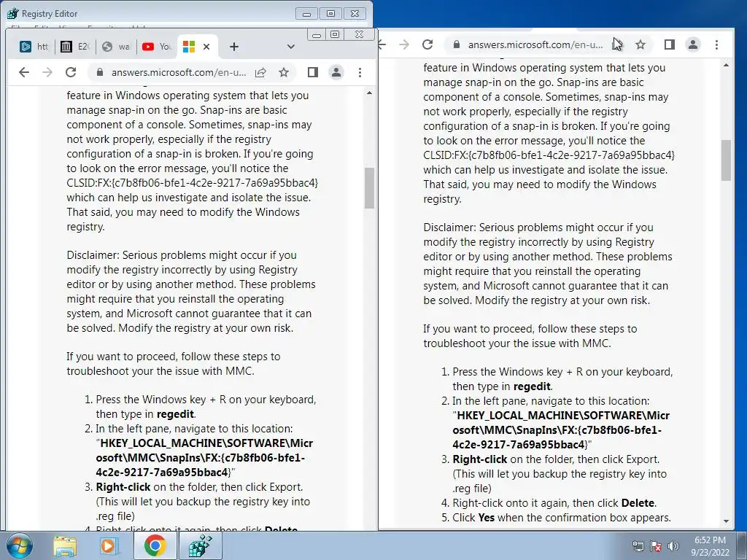Click bold 'regedit' text in the right window
Viewport: 747px width, 560px height.
(532, 386)
